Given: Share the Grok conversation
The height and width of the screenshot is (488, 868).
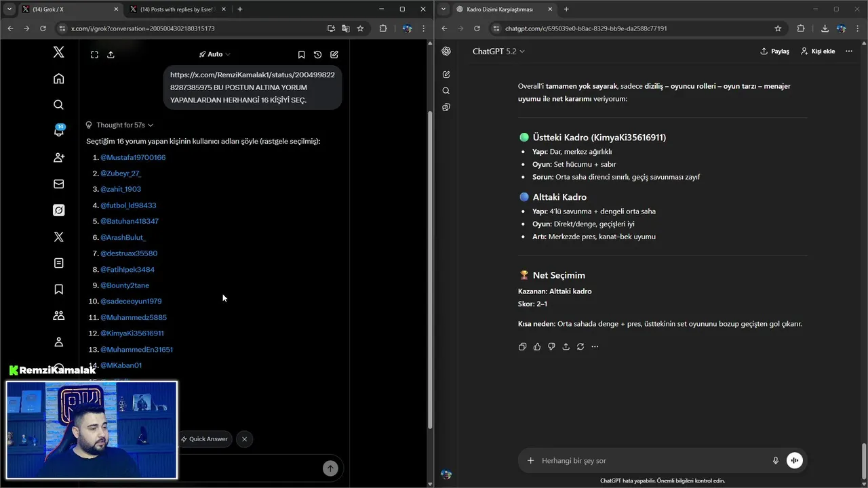Looking at the screenshot, I should [x=111, y=54].
